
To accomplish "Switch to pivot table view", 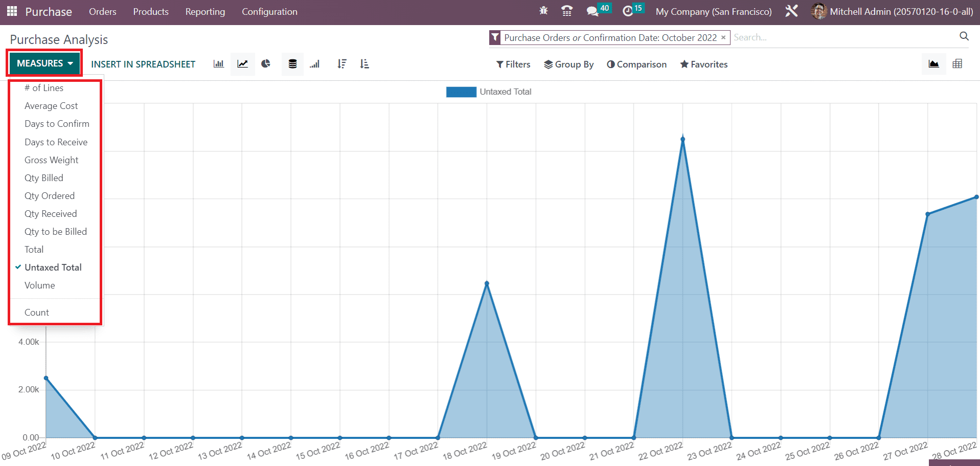I will pyautogui.click(x=957, y=64).
